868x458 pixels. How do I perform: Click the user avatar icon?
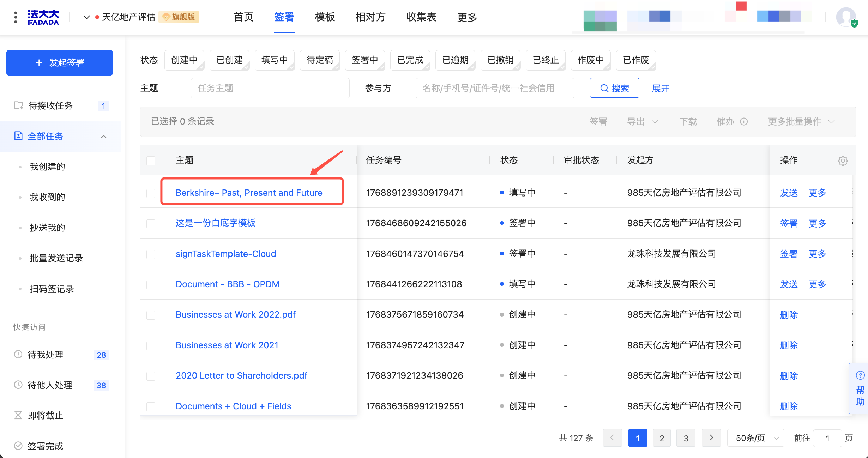click(846, 17)
